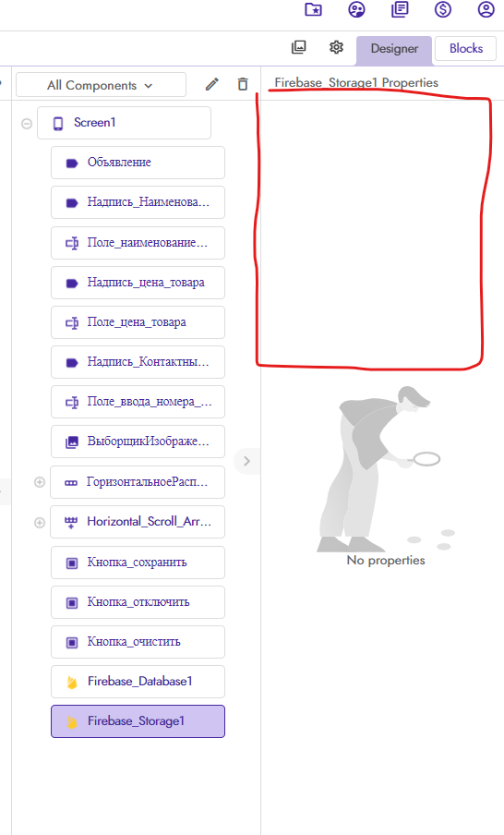Select Поле_цена_товара text field component

pos(138,322)
